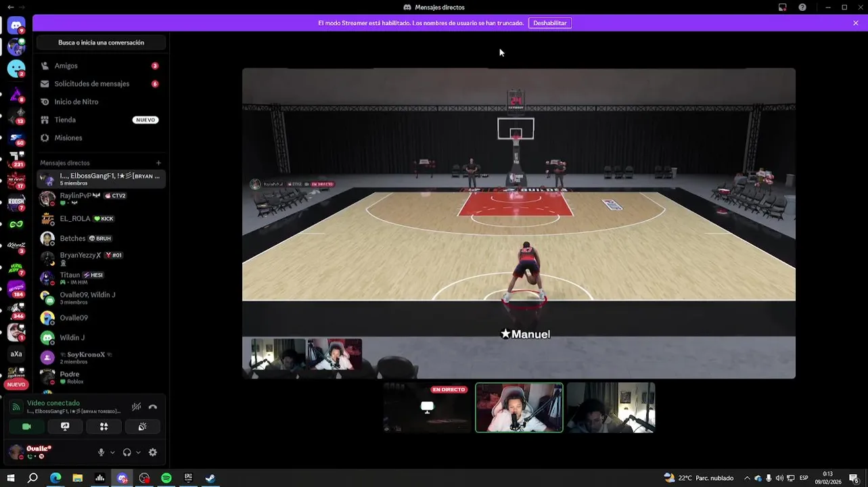This screenshot has width=868, height=487.
Task: Open Discord help question mark
Action: [x=802, y=7]
